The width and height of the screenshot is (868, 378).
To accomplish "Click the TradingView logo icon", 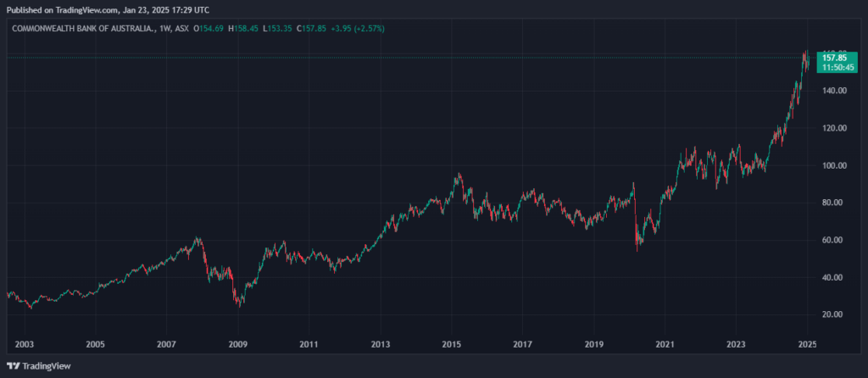I will pyautogui.click(x=14, y=366).
